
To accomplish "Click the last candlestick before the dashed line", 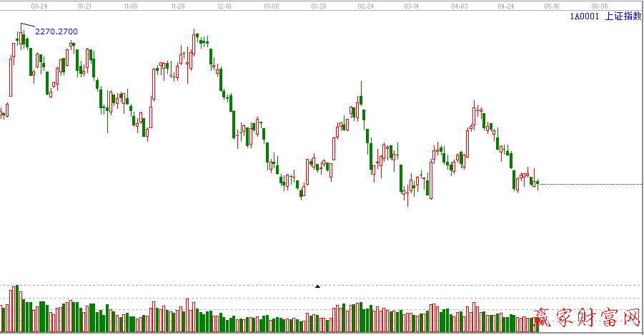I will pyautogui.click(x=538, y=185).
